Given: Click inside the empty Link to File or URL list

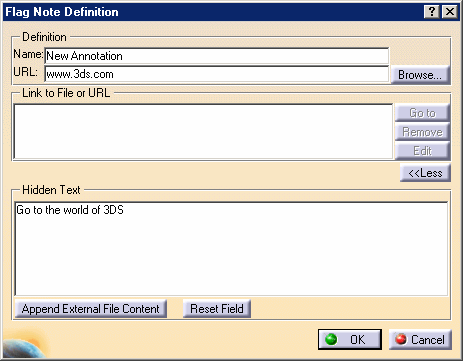Looking at the screenshot, I should [203, 132].
